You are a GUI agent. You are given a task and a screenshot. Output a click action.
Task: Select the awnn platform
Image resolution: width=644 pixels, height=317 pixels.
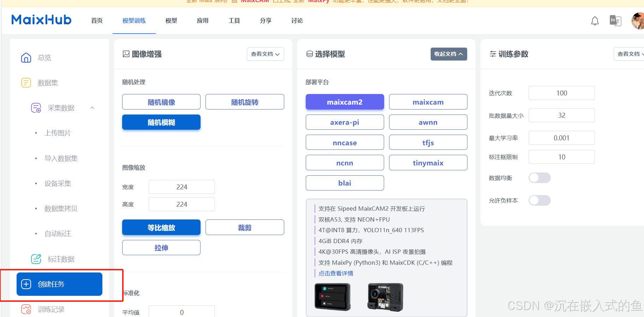[428, 122]
